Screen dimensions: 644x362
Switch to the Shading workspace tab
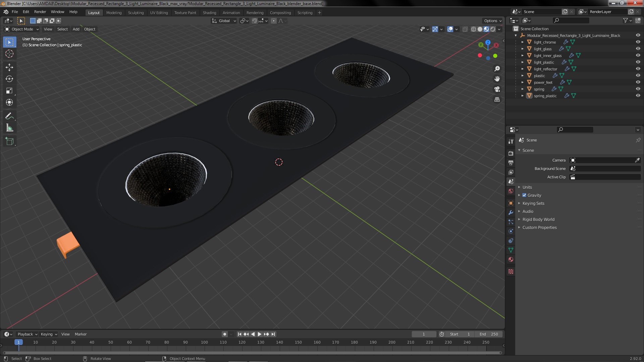(x=209, y=13)
